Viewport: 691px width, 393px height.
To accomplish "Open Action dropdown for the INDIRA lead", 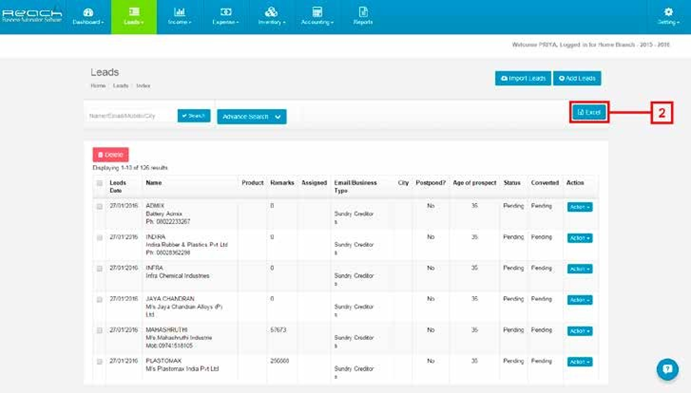I will click(x=580, y=238).
